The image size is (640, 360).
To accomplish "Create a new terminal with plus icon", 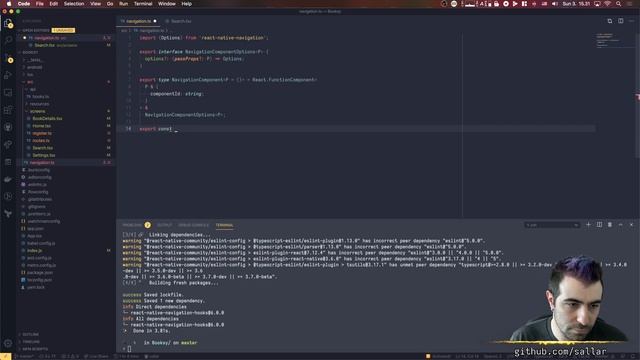I will pyautogui.click(x=588, y=225).
